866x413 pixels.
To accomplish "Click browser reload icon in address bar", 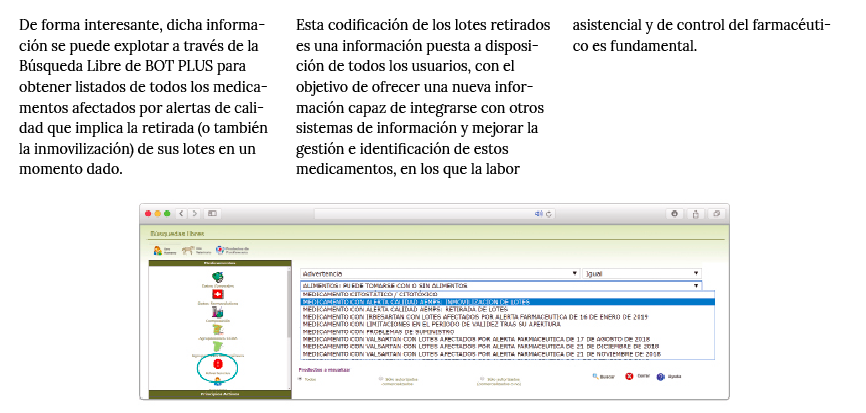I will (549, 213).
